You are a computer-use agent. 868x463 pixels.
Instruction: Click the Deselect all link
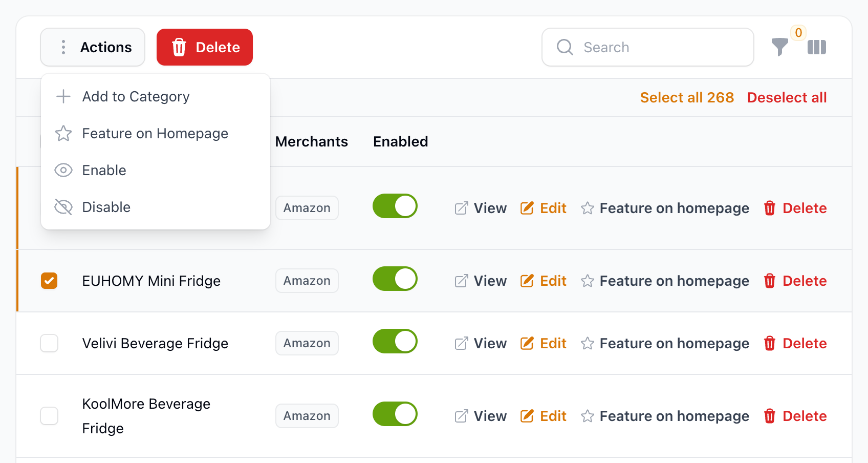click(x=787, y=97)
